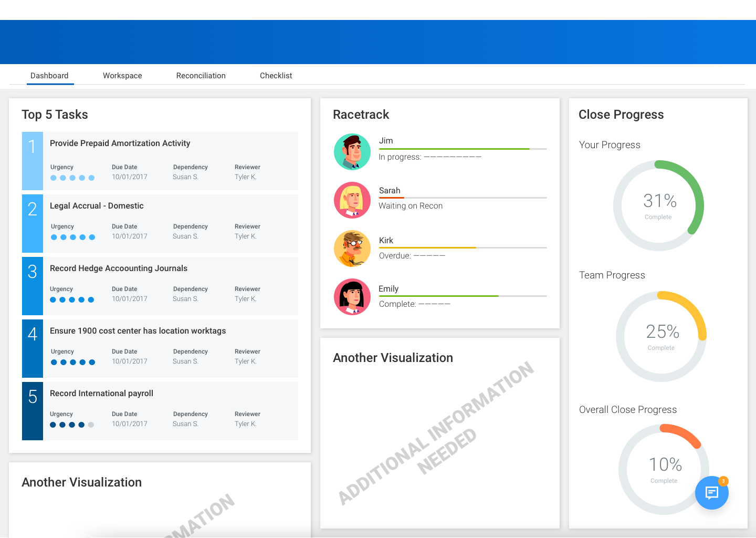Click the Top 5 Tasks heading
Viewport: 756px width, 538px height.
click(x=55, y=115)
